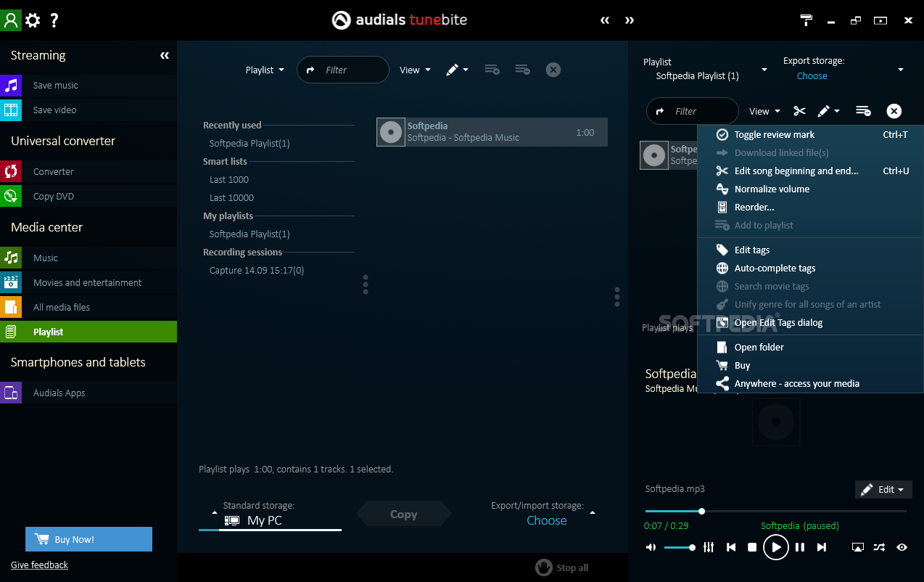Open Movies and entertainment

(88, 282)
